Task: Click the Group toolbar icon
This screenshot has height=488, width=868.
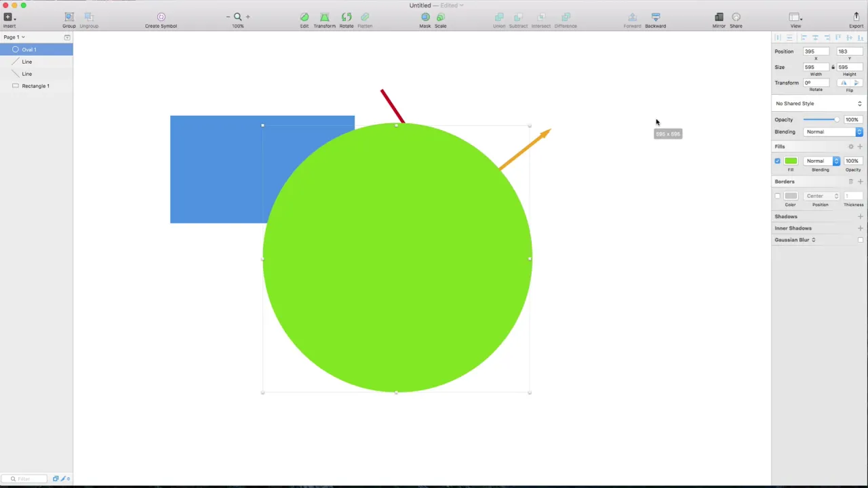Action: pos(68,17)
